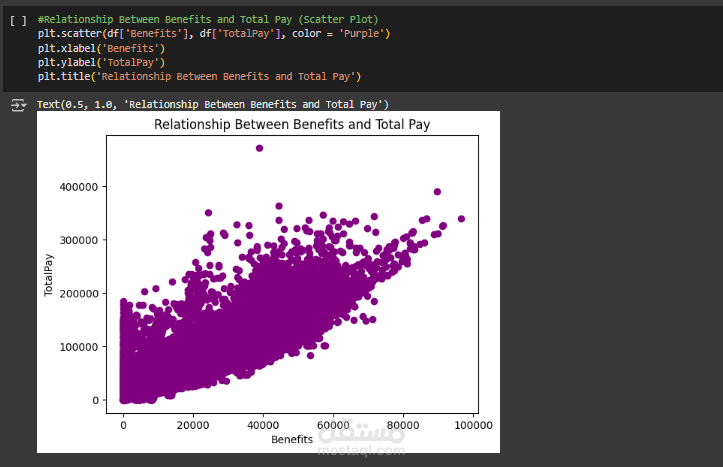Click the 'TotalPay' y-axis label
Image resolution: width=723 pixels, height=467 pixels.
(48, 275)
